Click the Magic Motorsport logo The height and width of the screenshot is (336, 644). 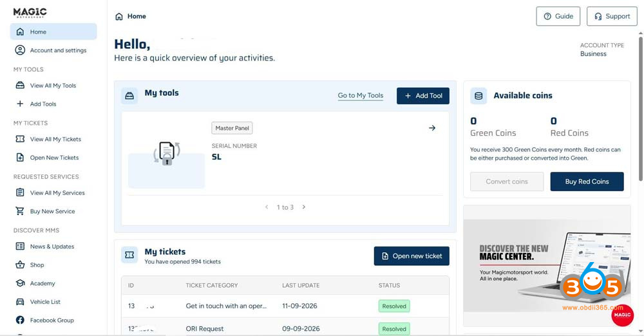[30, 12]
